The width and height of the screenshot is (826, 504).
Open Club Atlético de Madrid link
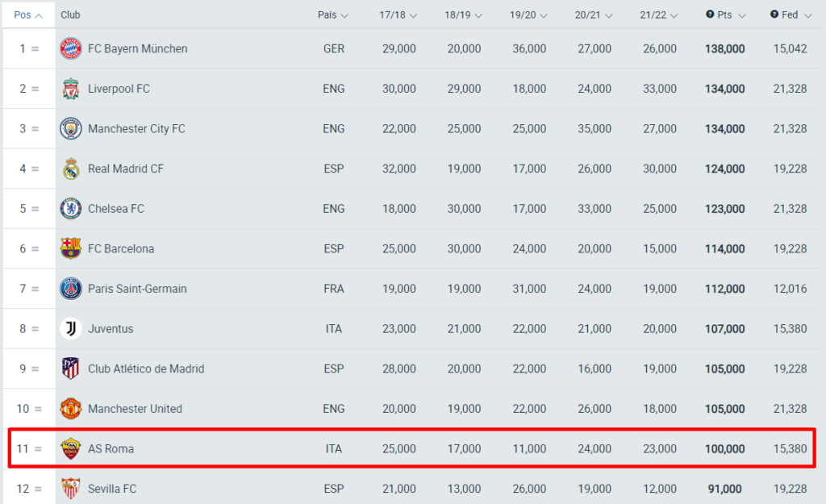coord(146,369)
